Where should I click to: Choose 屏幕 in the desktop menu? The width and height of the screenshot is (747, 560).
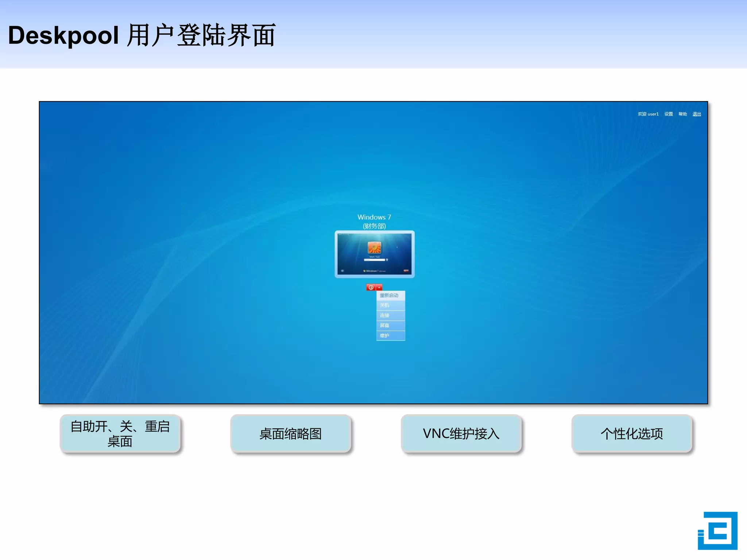tap(391, 326)
